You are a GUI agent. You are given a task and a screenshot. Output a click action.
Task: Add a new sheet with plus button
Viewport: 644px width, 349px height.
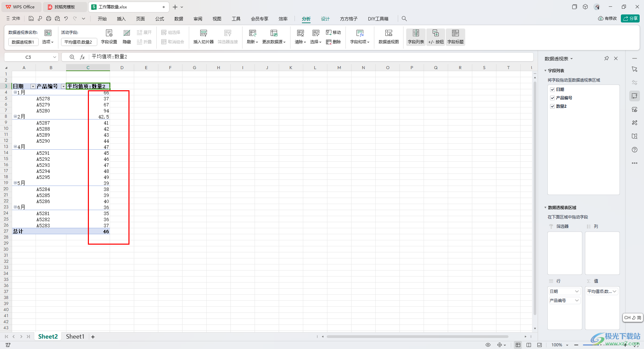(93, 337)
